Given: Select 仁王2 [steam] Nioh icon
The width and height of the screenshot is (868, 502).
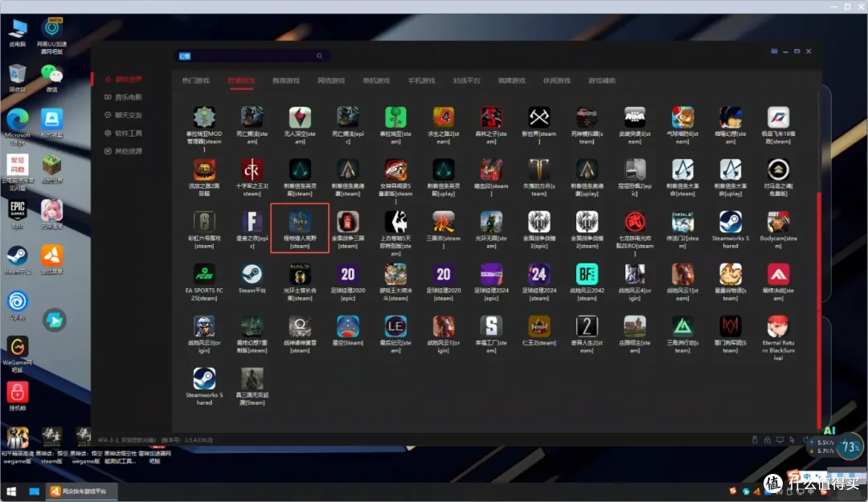Looking at the screenshot, I should tap(538, 327).
